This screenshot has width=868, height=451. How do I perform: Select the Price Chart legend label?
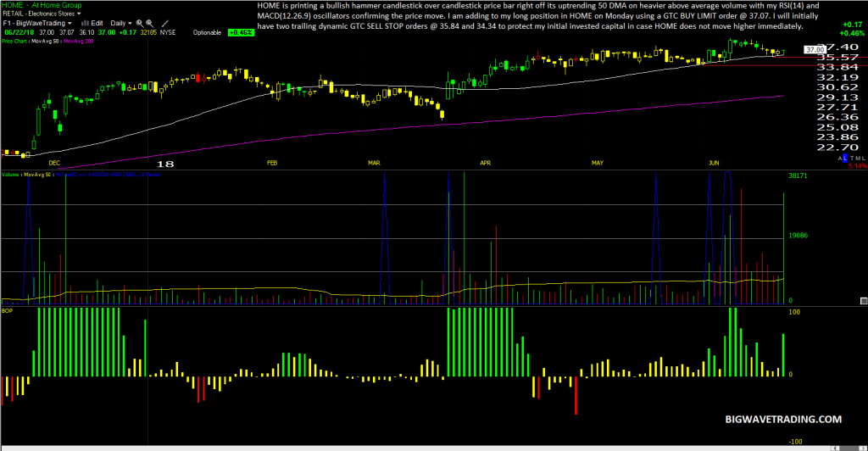point(14,42)
